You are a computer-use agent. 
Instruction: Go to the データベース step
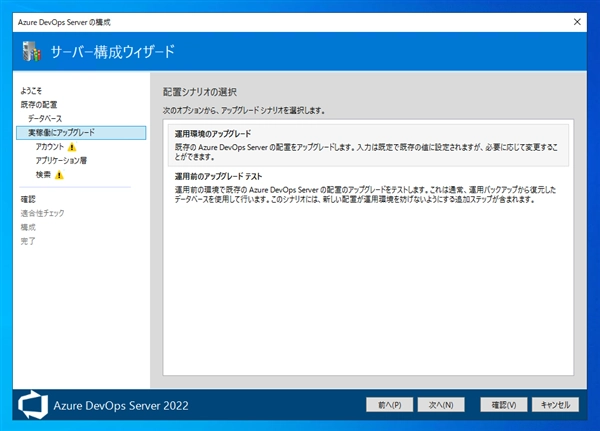[45, 118]
